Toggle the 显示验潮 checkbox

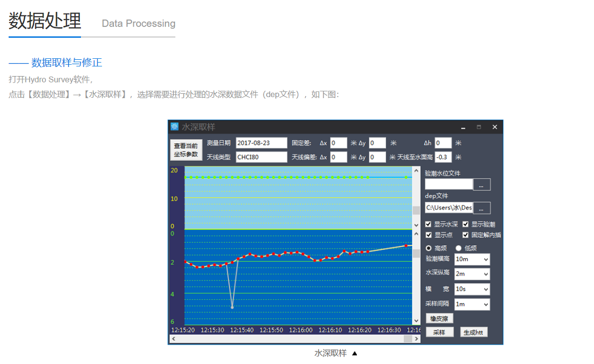coord(465,224)
